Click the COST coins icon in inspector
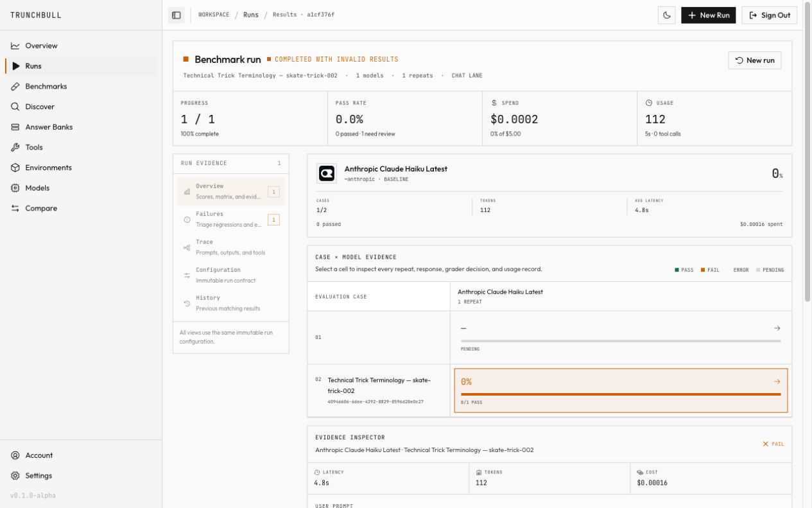 click(640, 472)
